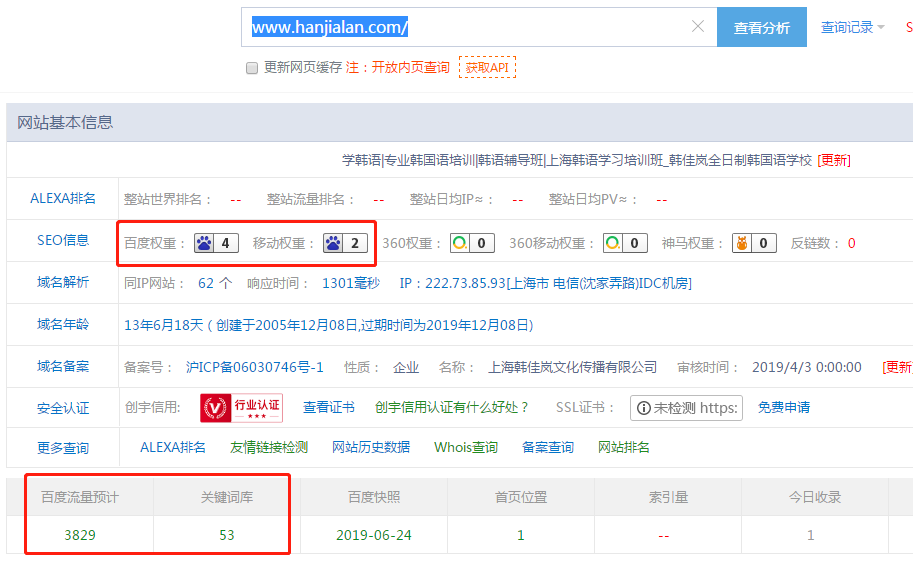
Task: Open the 反链数 value 0
Action: point(851,243)
